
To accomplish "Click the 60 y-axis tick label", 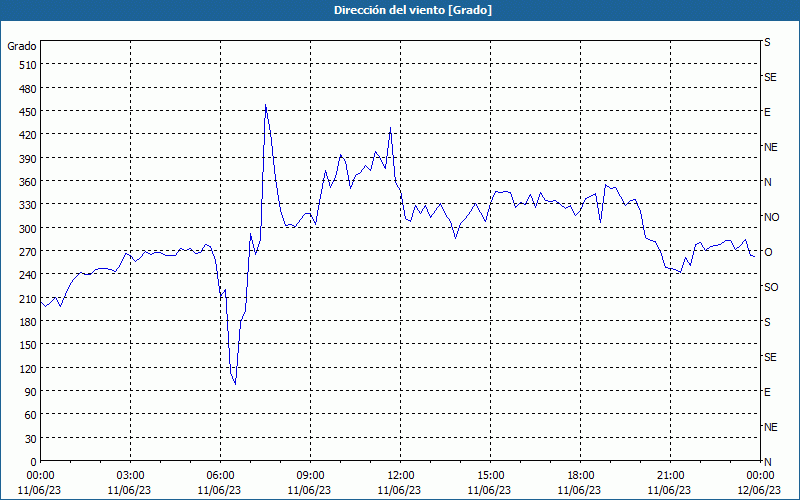I will pyautogui.click(x=31, y=415).
